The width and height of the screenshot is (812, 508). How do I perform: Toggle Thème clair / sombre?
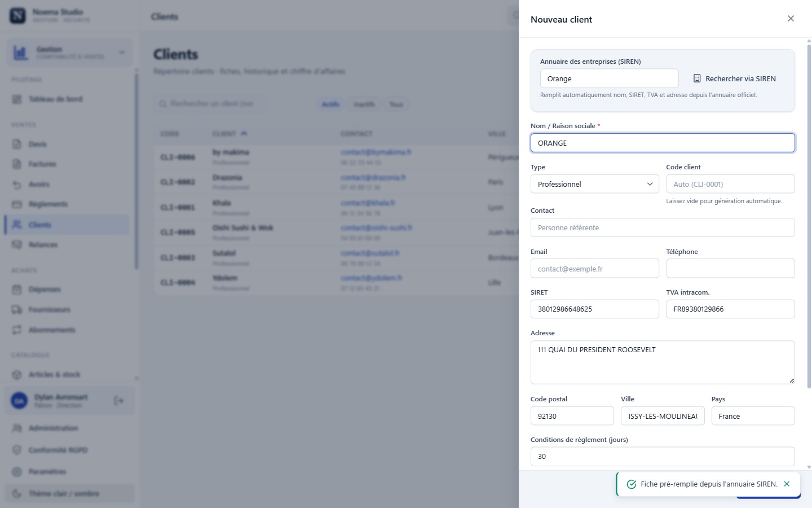coord(70,493)
